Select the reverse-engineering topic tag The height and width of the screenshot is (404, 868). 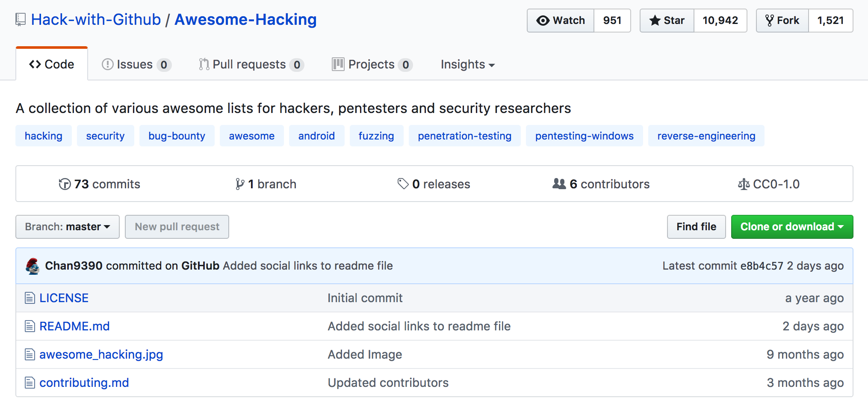[706, 136]
